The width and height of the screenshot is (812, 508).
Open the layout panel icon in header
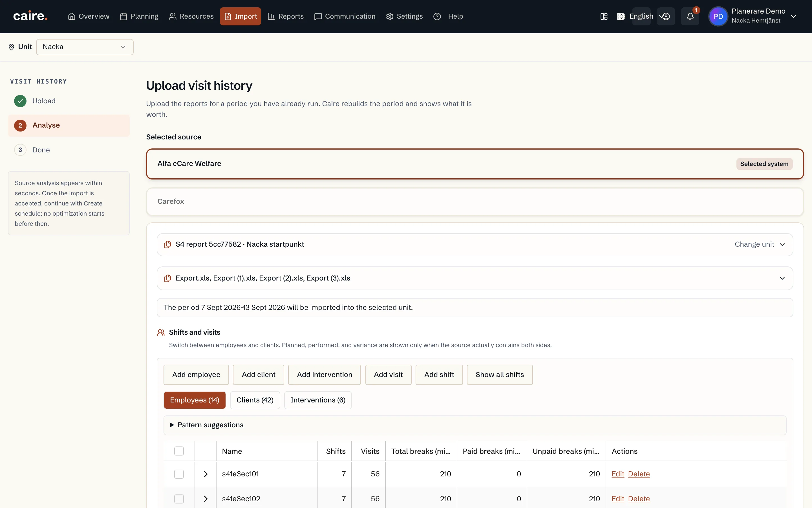604,16
